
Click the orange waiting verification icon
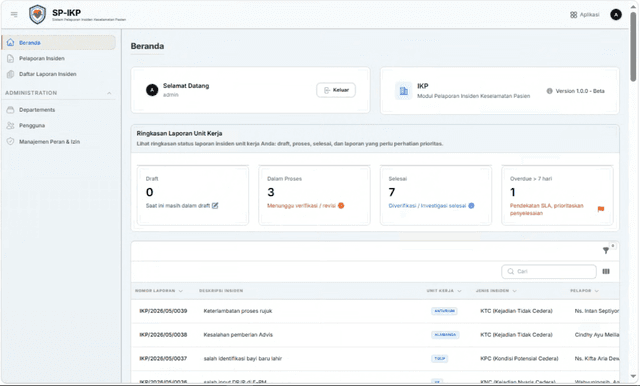tap(341, 206)
